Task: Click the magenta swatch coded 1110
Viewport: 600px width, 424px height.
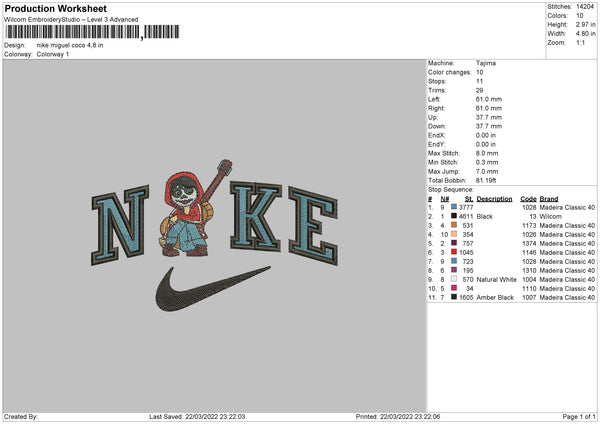Action: pyautogui.click(x=454, y=288)
